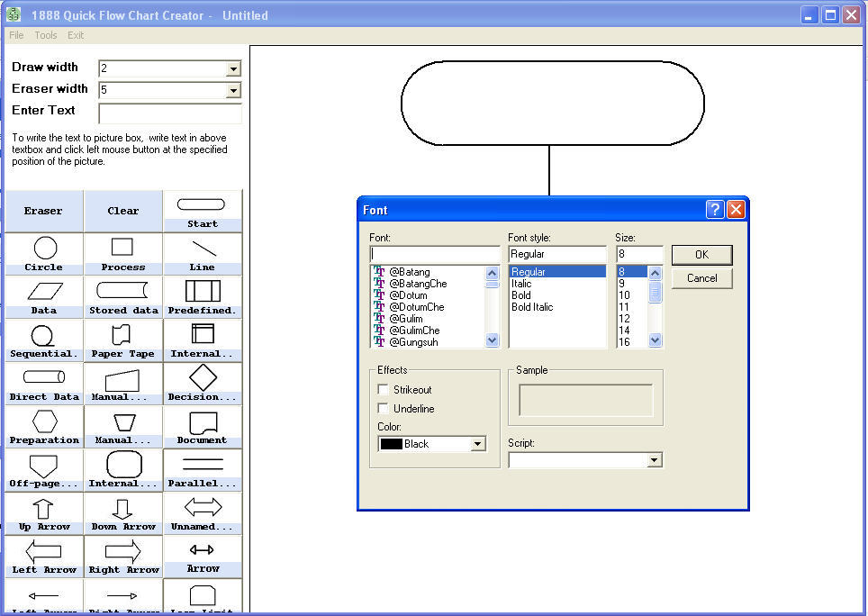Image resolution: width=868 pixels, height=616 pixels.
Task: Select the Circle shape tool
Action: click(x=44, y=253)
